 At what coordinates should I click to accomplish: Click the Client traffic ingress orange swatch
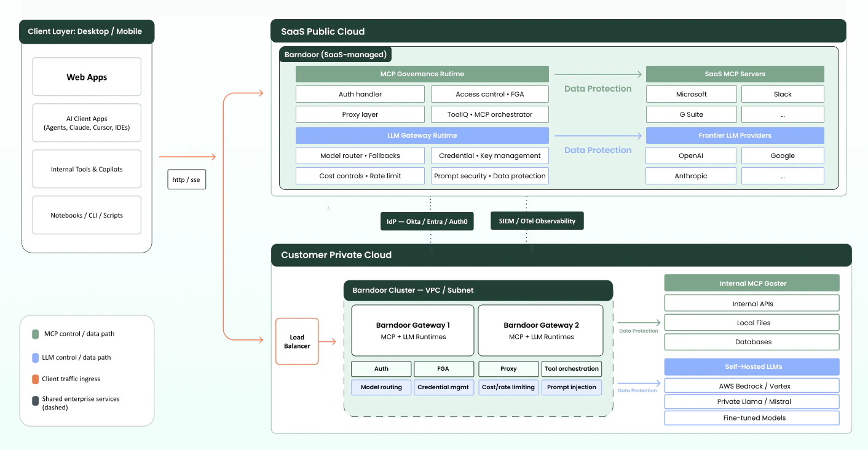[36, 379]
